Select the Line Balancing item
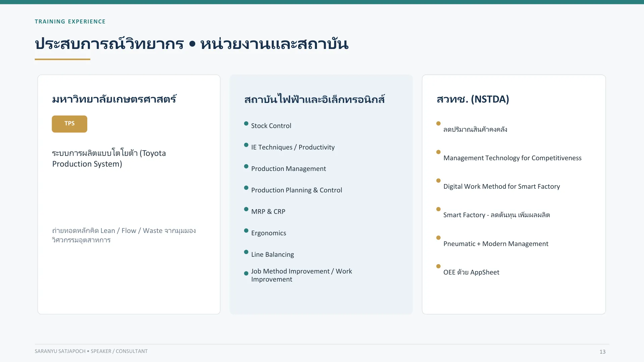Image resolution: width=644 pixels, height=362 pixels. (272, 254)
